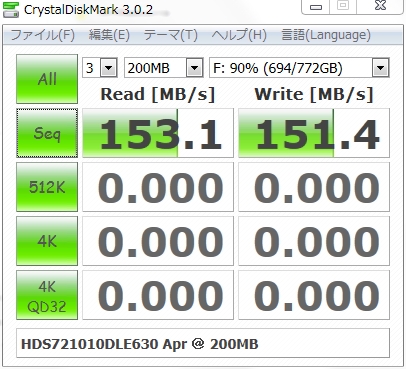The width and height of the screenshot is (406, 369).
Task: Click the 4K read result value
Action: click(x=158, y=241)
